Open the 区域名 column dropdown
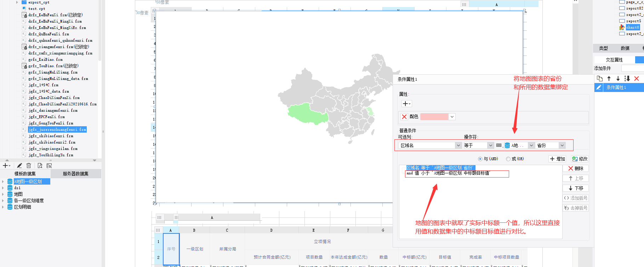The width and height of the screenshot is (644, 267). click(458, 145)
